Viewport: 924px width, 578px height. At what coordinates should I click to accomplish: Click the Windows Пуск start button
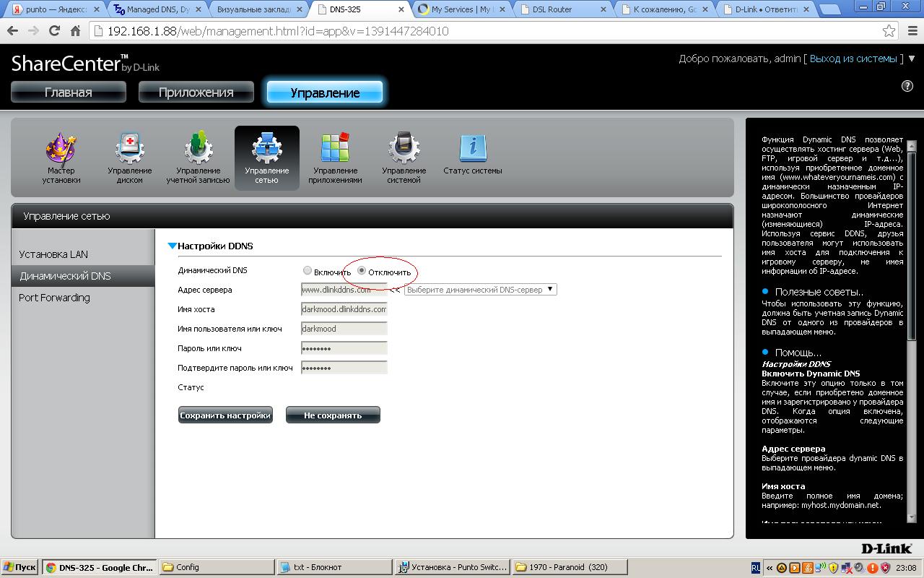coord(20,567)
